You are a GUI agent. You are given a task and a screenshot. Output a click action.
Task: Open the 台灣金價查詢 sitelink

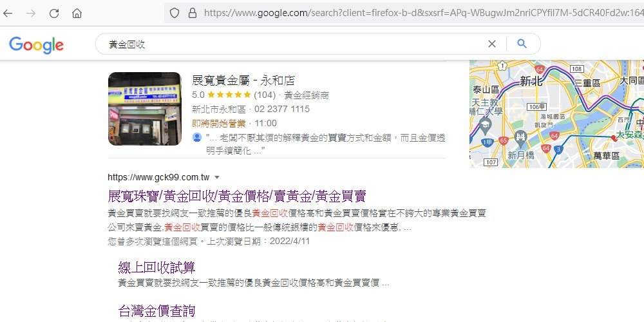pyautogui.click(x=156, y=310)
